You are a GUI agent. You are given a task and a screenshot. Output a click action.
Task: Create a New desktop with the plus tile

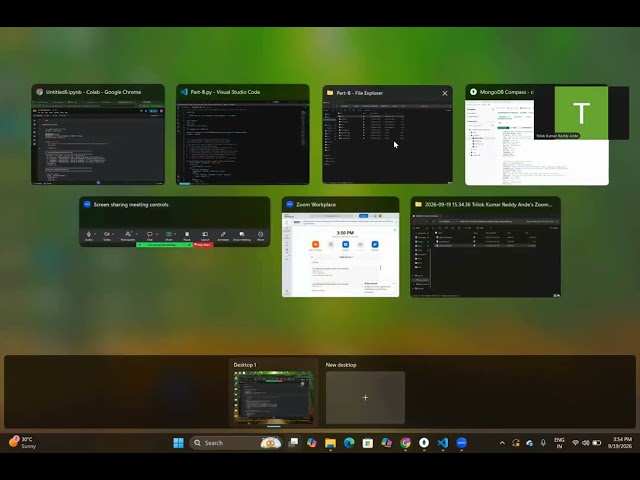tap(365, 398)
